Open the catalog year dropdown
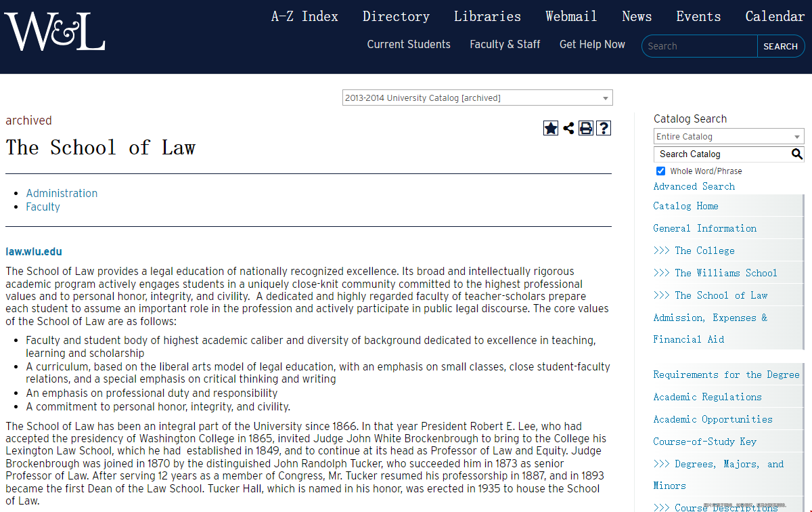Viewport: 812px width, 512px height. (x=477, y=98)
